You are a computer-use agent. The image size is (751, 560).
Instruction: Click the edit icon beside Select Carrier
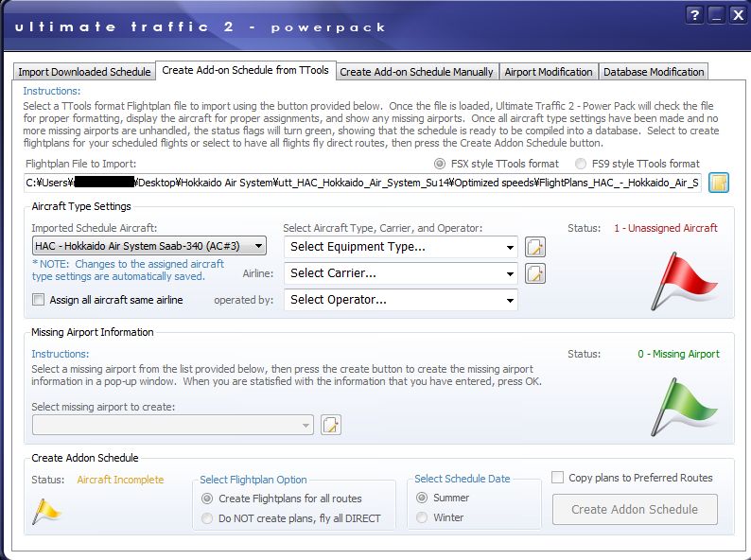coord(535,273)
